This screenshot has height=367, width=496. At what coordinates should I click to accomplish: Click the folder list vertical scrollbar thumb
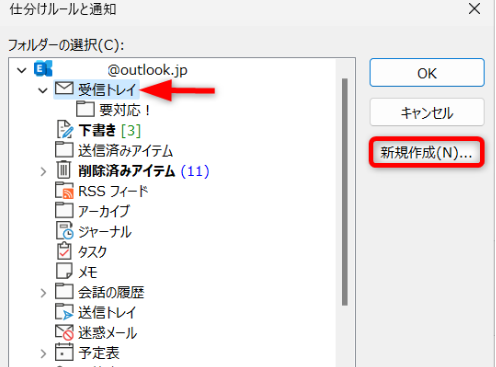[345, 192]
